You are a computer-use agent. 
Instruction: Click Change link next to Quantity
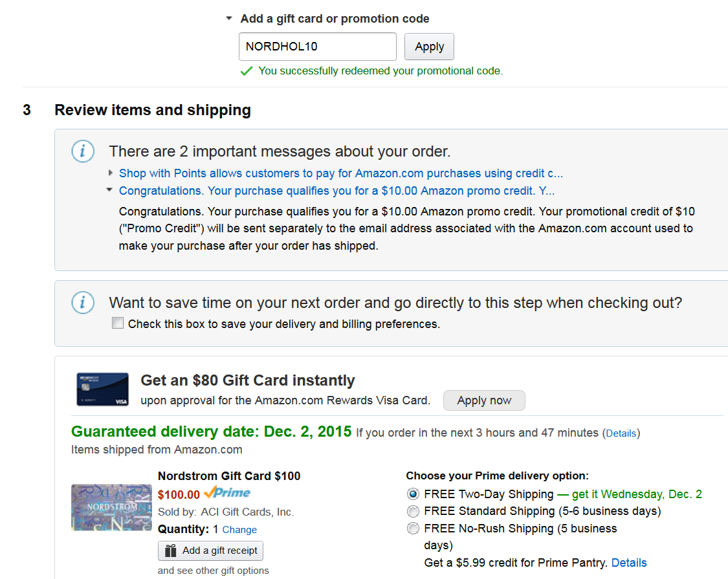coord(239,530)
